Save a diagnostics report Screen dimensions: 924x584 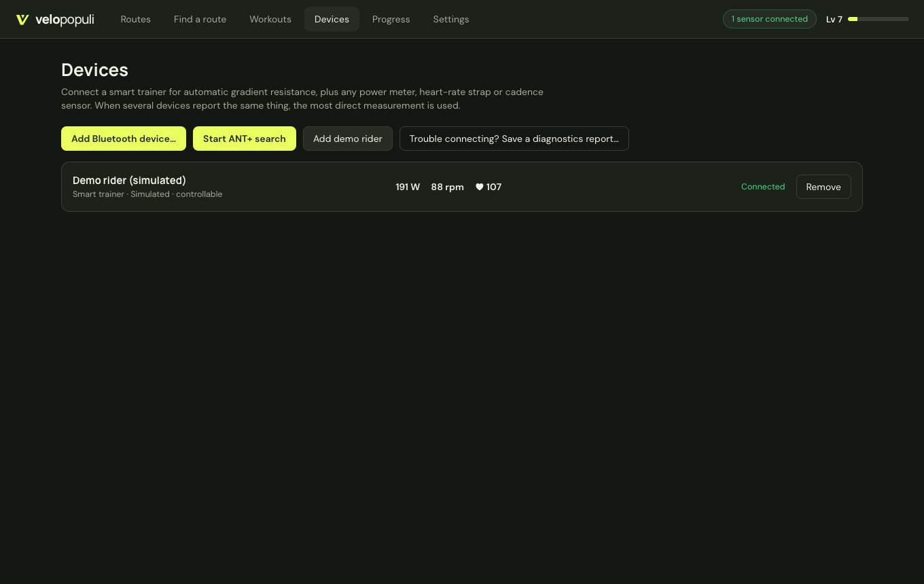(514, 139)
